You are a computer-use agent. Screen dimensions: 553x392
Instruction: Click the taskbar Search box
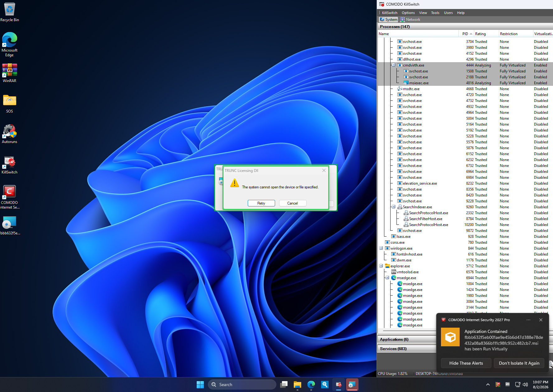(x=242, y=385)
